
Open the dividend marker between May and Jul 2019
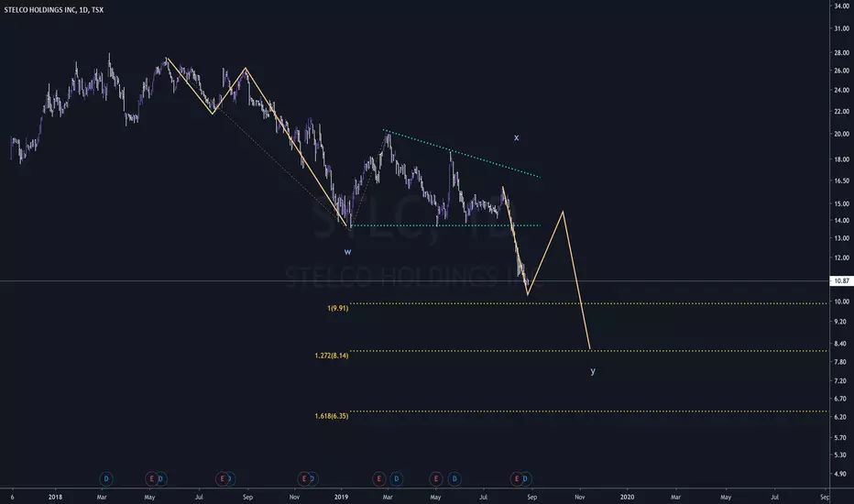tap(454, 479)
